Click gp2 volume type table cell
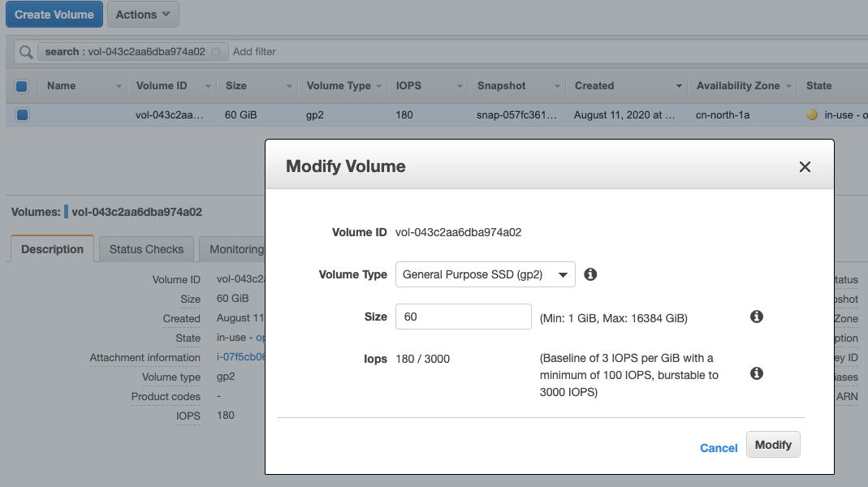This screenshot has width=868, height=487. click(x=314, y=115)
